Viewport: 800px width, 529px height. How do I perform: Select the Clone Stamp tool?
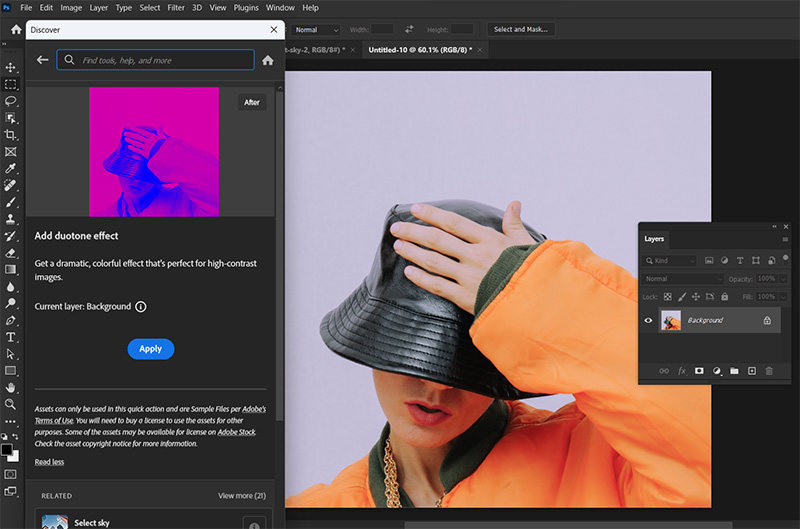(x=11, y=219)
